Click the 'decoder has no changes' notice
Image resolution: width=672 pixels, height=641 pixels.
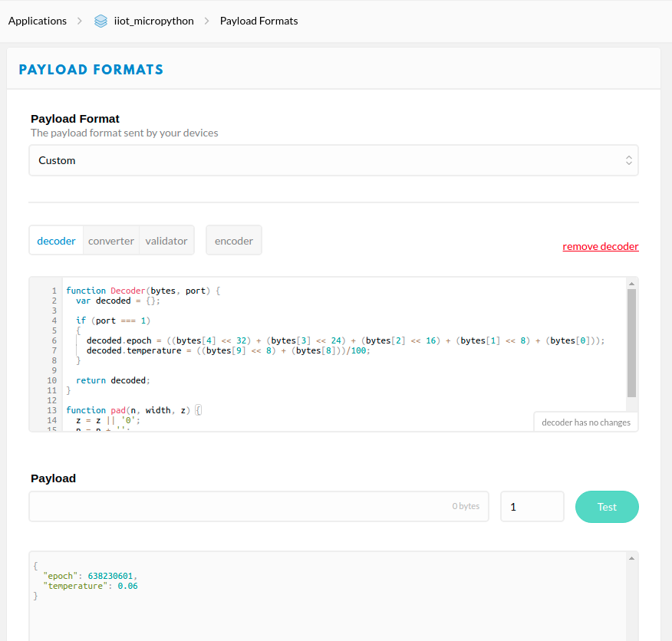coord(585,422)
